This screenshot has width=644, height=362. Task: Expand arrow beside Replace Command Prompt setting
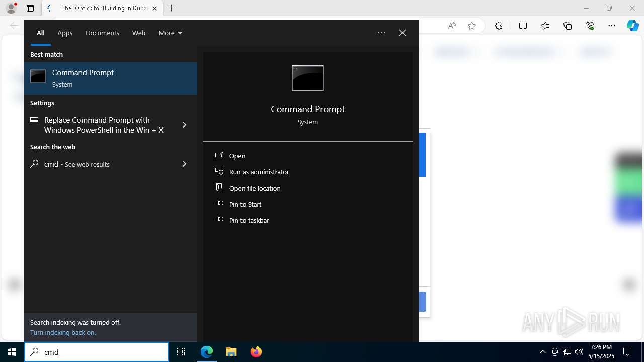pyautogui.click(x=184, y=125)
